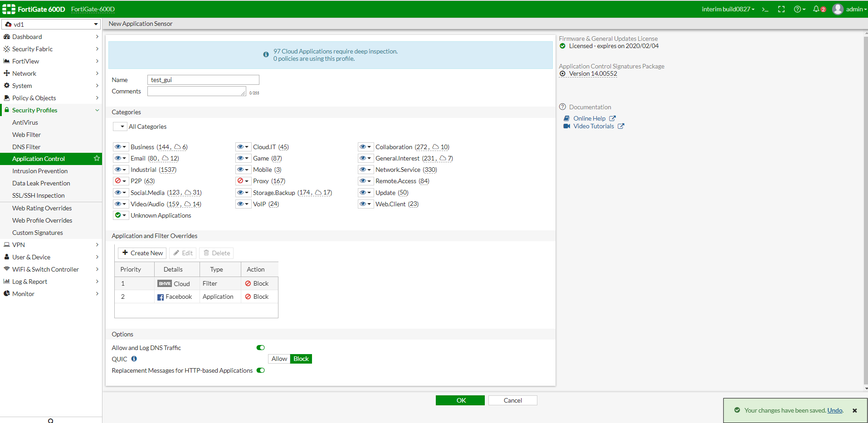Set QUIC option to Allow
Image resolution: width=868 pixels, height=423 pixels.
click(279, 359)
